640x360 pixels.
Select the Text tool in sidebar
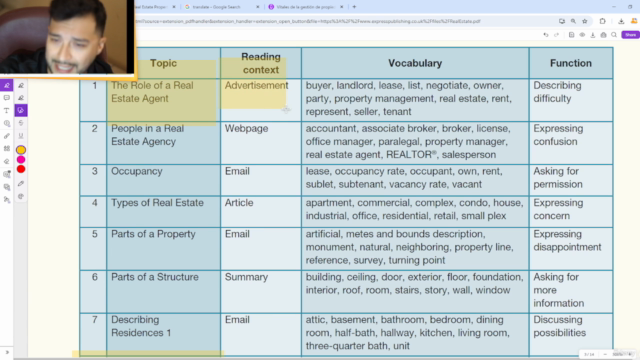pyautogui.click(x=7, y=111)
